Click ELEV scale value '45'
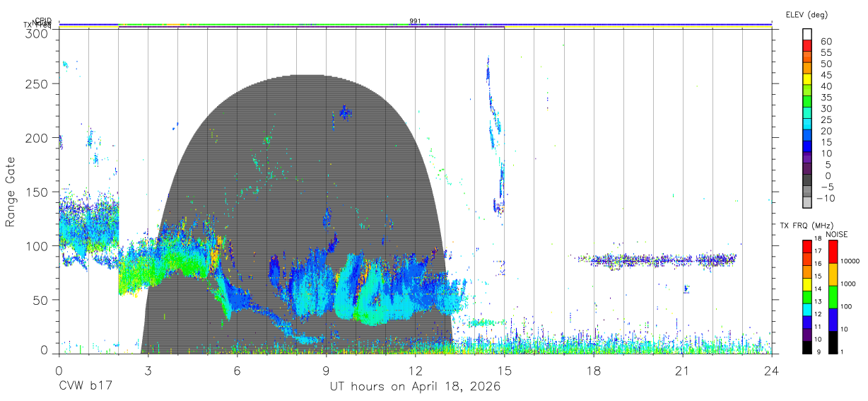Screen dimensions: 868x401 [x=826, y=75]
